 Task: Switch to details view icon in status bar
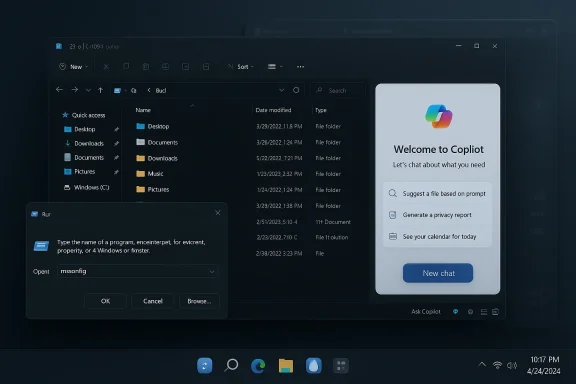[x=484, y=312]
